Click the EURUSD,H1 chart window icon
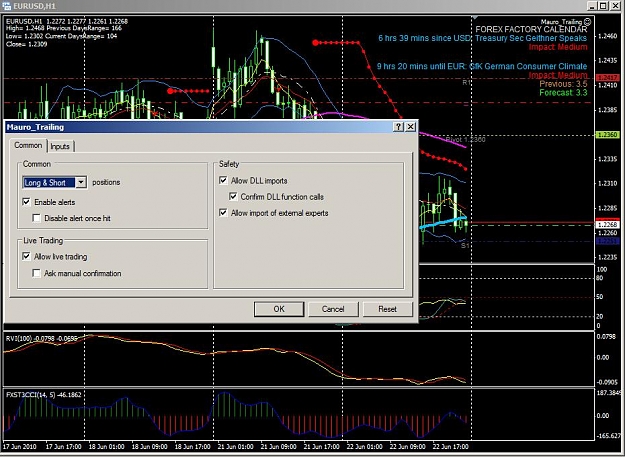The image size is (625, 457). [x=6, y=6]
